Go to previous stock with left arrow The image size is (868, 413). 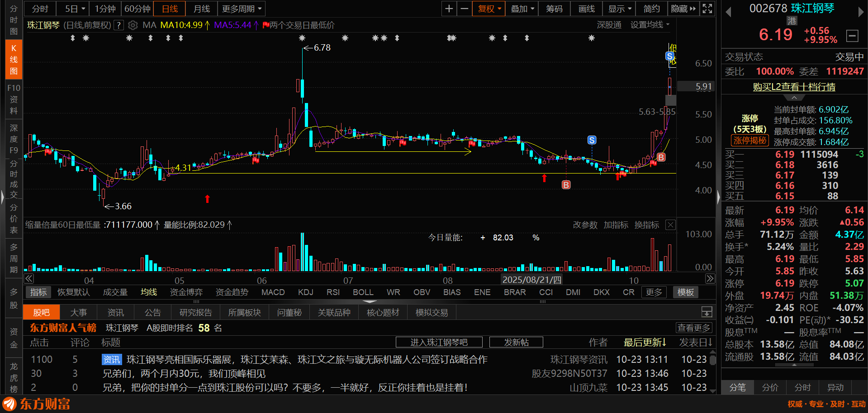click(728, 12)
